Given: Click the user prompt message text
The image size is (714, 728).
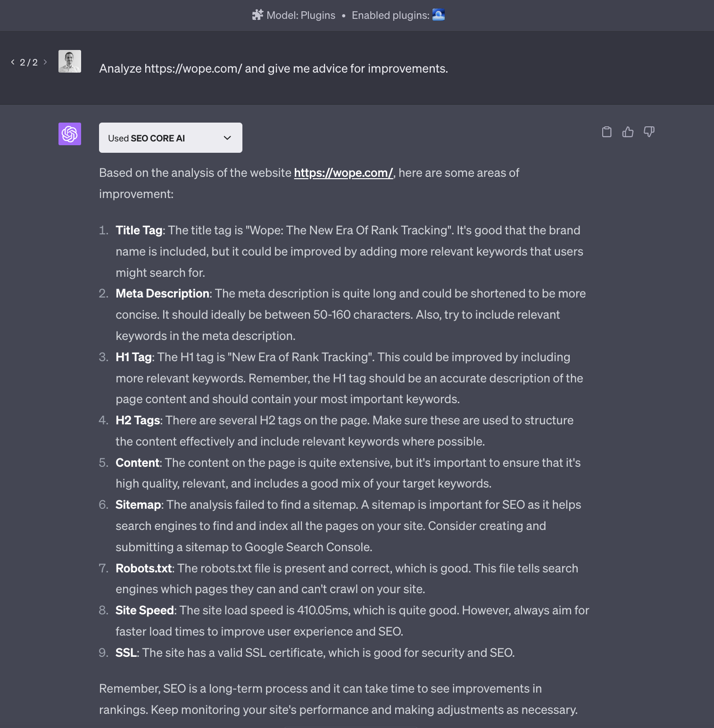Looking at the screenshot, I should tap(274, 69).
